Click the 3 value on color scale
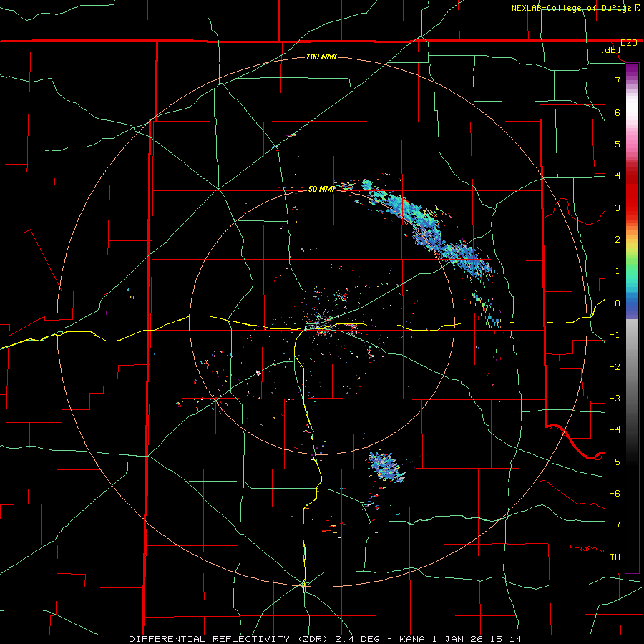The width and height of the screenshot is (644, 644). [618, 208]
